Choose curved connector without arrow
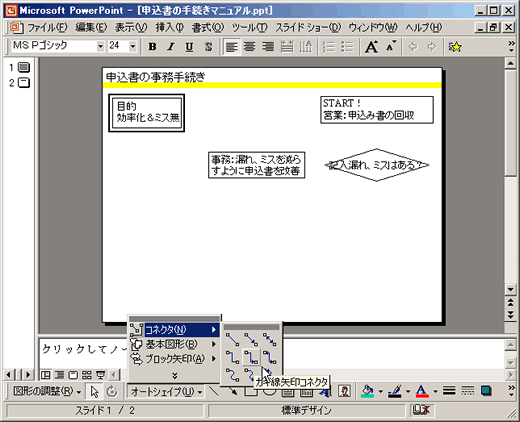 point(232,375)
